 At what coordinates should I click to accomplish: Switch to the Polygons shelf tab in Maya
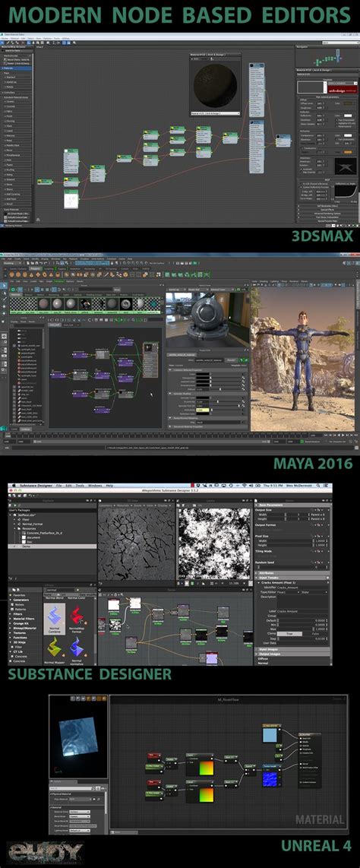tap(35, 268)
